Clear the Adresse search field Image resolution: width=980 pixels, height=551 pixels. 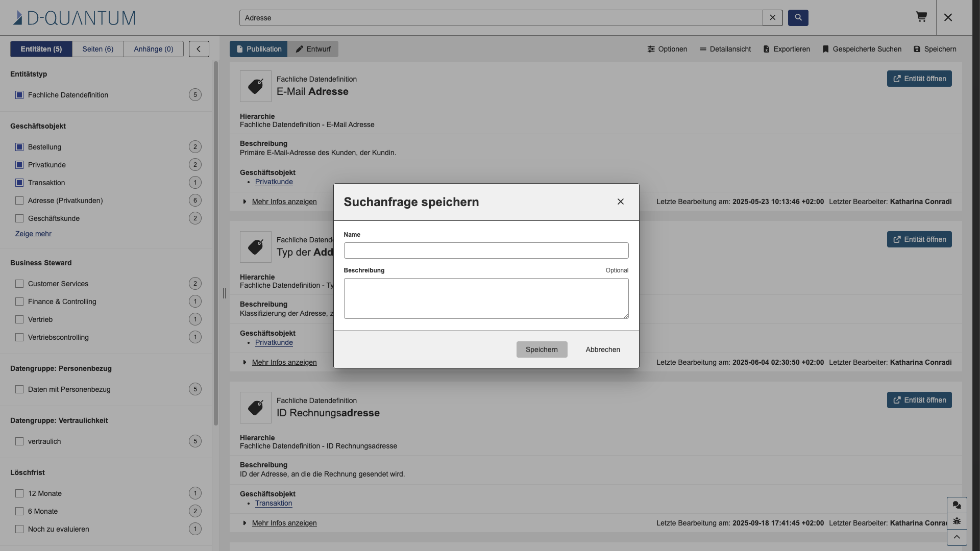pos(773,18)
